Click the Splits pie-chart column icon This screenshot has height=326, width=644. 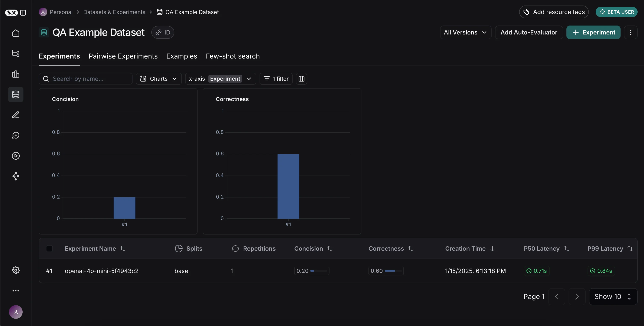pos(179,248)
